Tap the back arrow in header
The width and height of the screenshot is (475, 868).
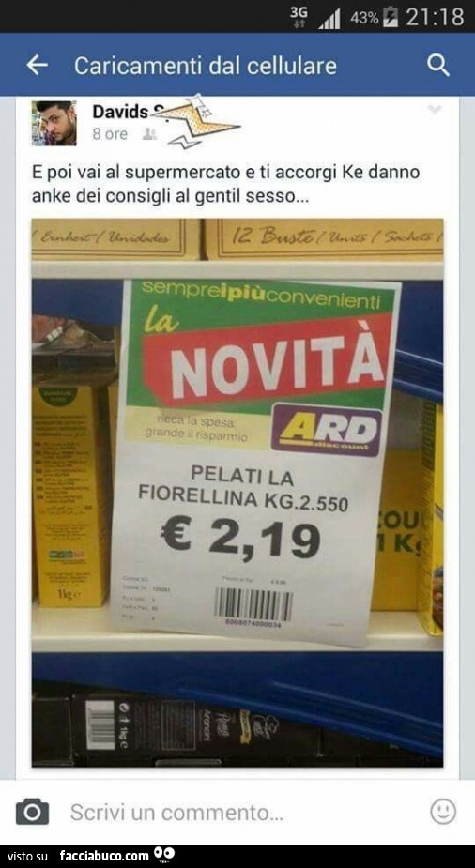tap(38, 66)
